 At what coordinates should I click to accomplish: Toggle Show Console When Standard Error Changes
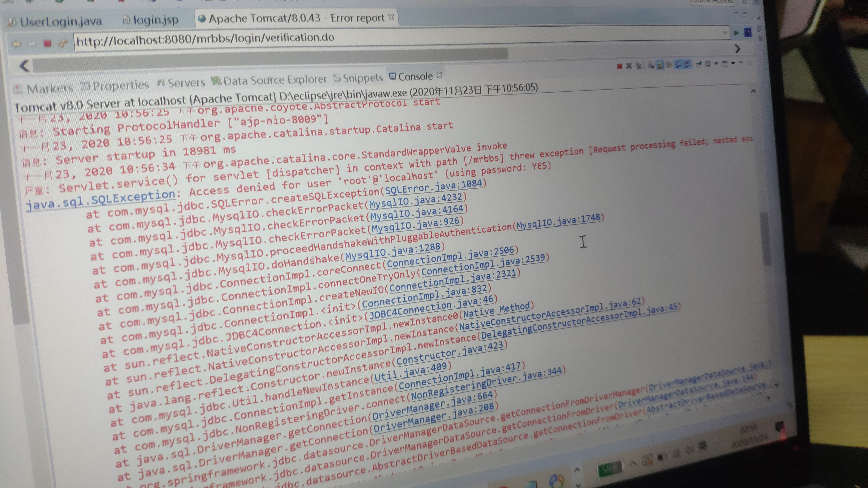tap(687, 65)
